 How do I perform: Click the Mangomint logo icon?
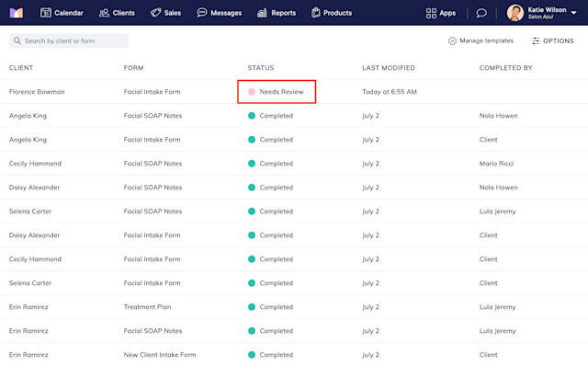coord(17,13)
